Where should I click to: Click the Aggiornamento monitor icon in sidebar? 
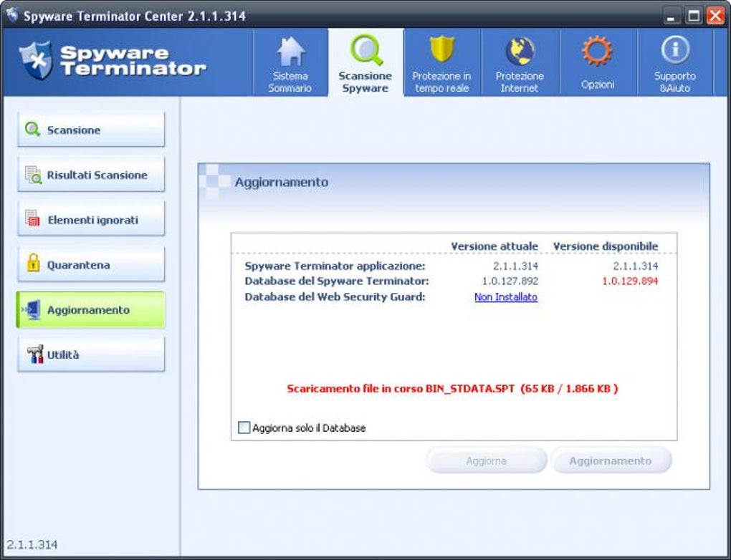tap(31, 310)
